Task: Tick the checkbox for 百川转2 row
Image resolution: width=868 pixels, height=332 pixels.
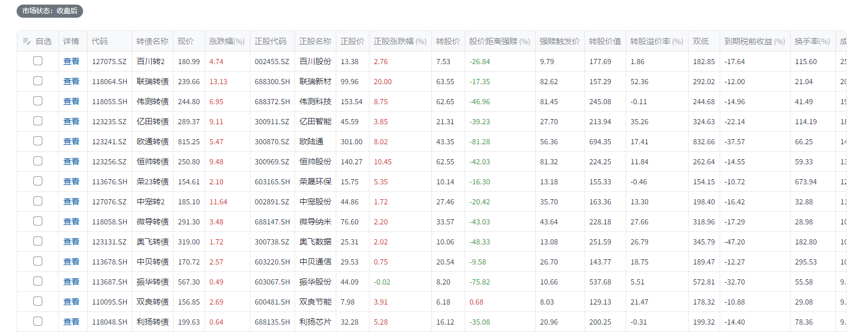Action: tap(38, 61)
